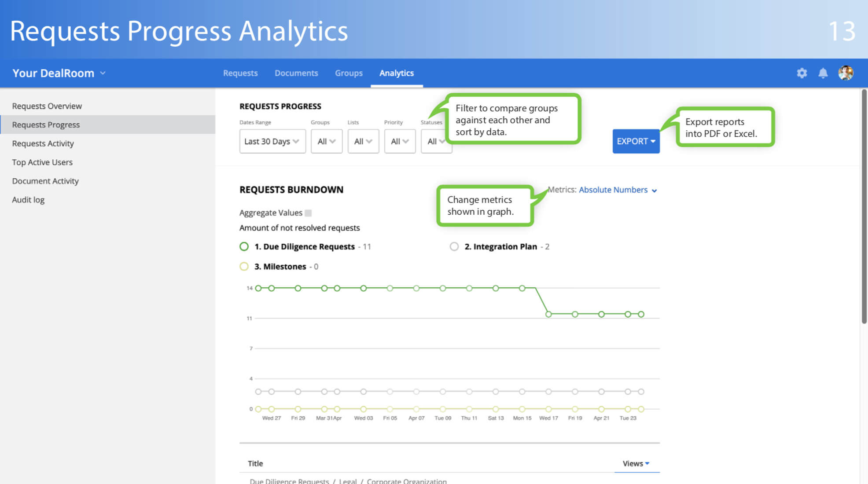Open the settings gear icon
This screenshot has height=484, width=868.
[802, 73]
